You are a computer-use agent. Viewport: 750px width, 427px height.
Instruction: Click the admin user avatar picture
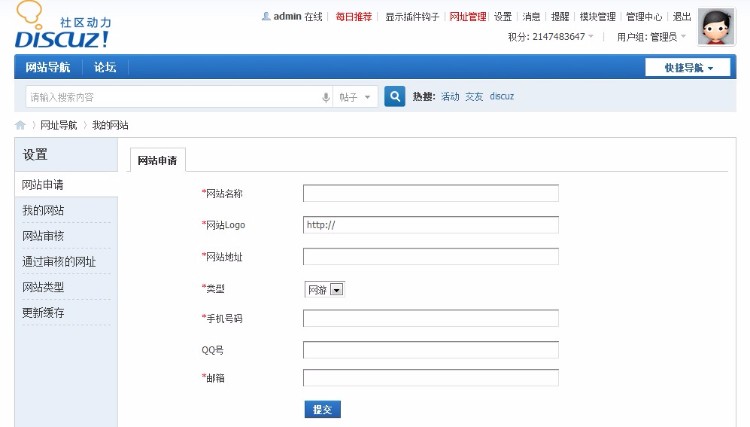tap(716, 27)
